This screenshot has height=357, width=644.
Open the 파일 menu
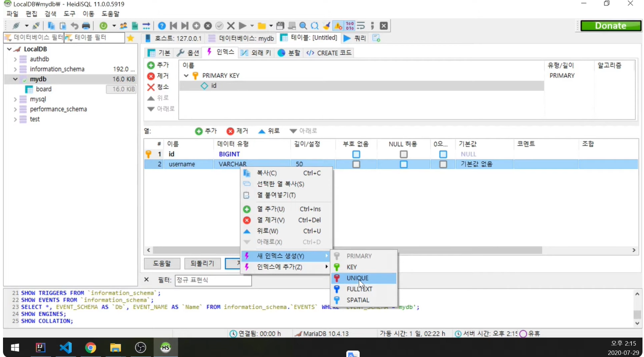tap(12, 13)
